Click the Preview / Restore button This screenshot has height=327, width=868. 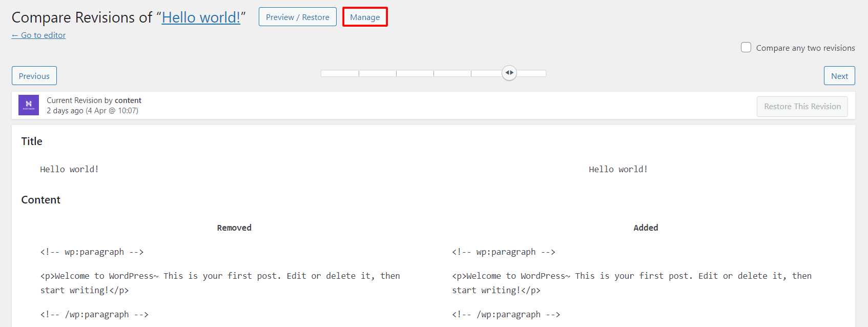(x=298, y=17)
